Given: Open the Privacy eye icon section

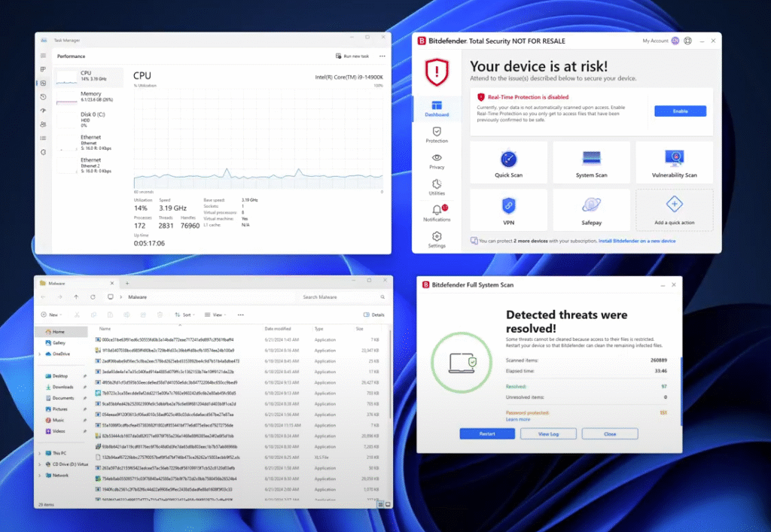Looking at the screenshot, I should (x=437, y=161).
